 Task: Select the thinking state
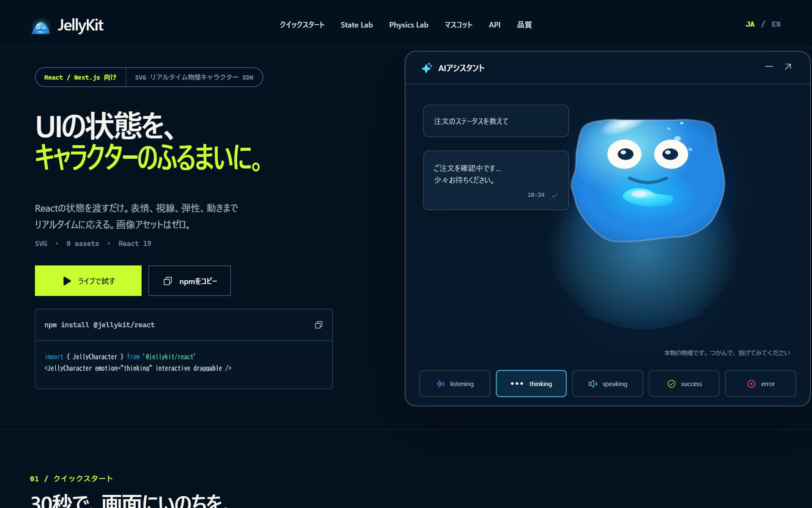pos(531,384)
